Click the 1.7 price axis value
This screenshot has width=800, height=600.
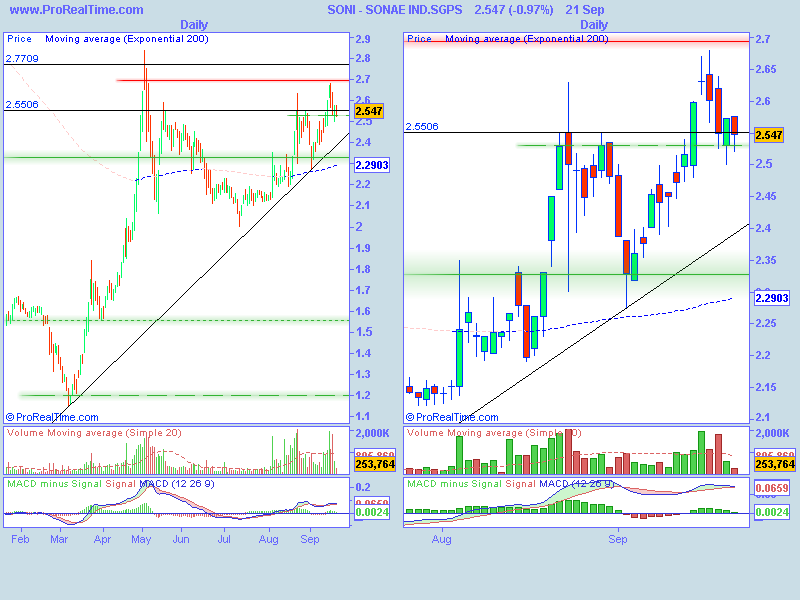[x=363, y=290]
